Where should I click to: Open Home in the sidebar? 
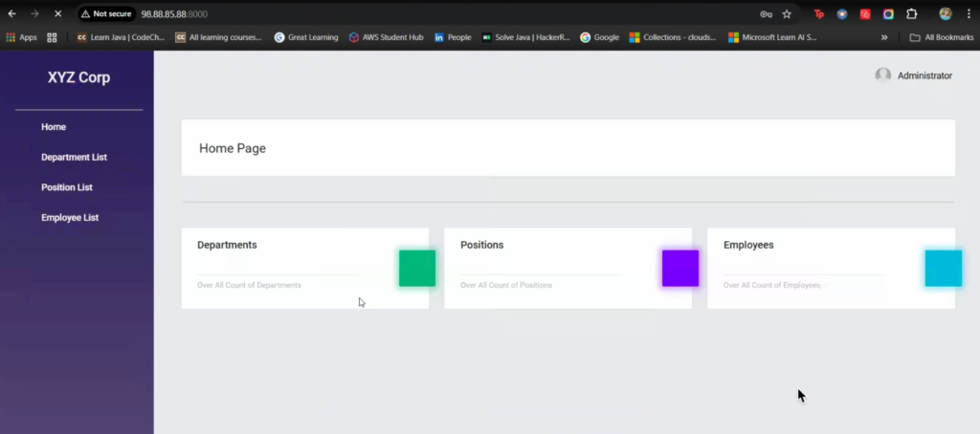pyautogui.click(x=54, y=127)
